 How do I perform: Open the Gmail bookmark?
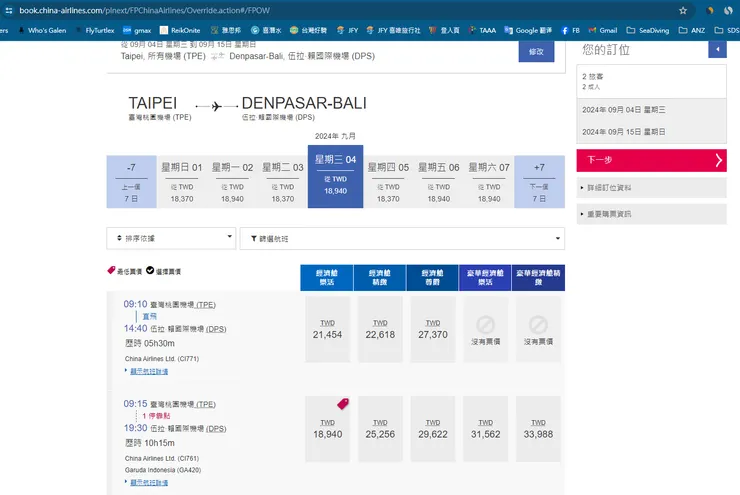click(x=603, y=30)
